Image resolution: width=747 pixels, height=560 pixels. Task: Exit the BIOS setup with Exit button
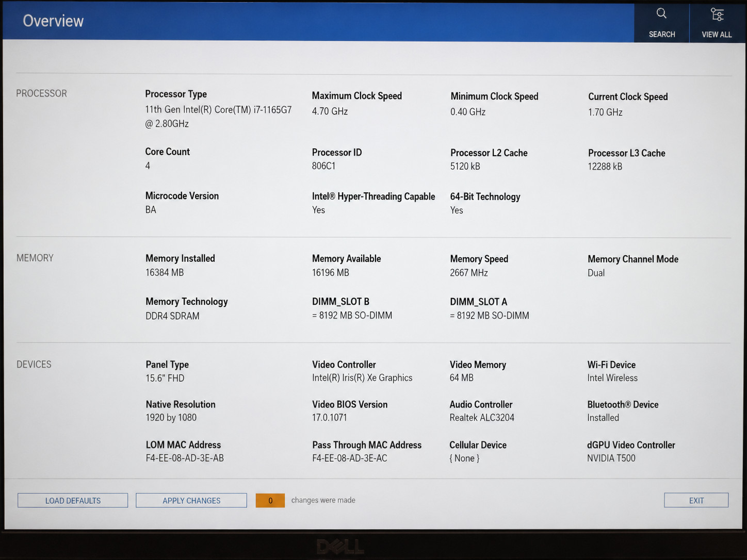(696, 500)
